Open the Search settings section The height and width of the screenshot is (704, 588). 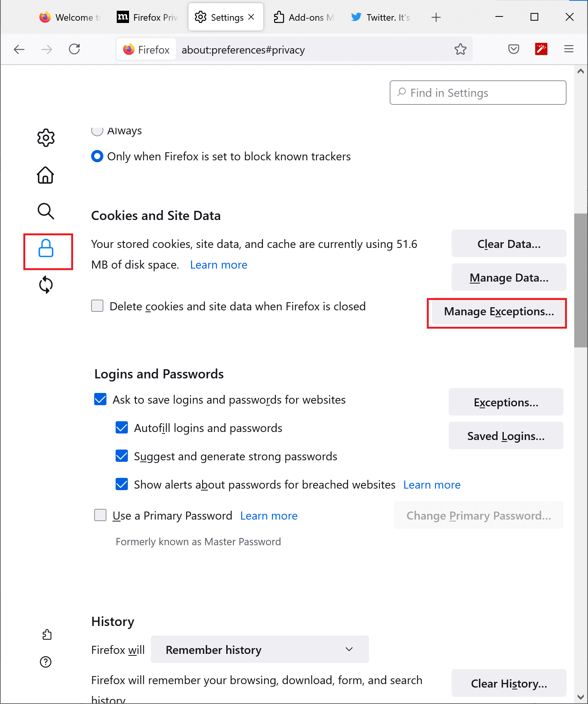(46, 211)
